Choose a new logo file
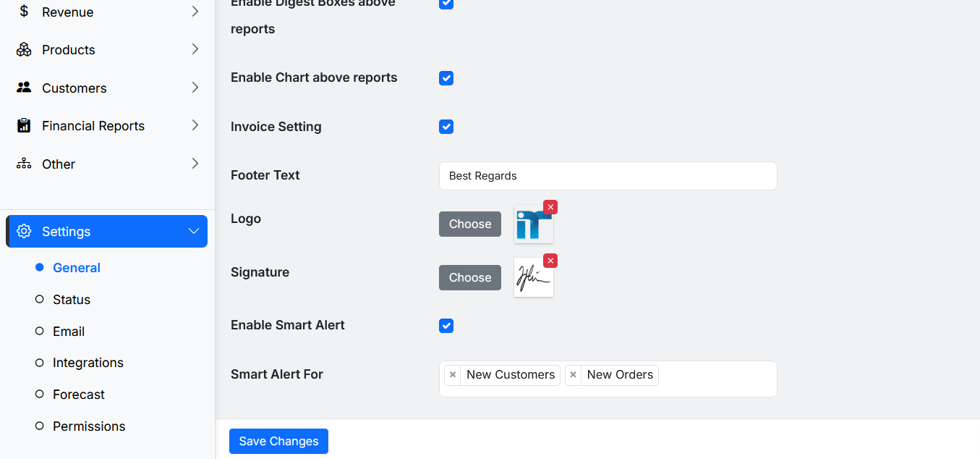This screenshot has height=459, width=980. [469, 224]
